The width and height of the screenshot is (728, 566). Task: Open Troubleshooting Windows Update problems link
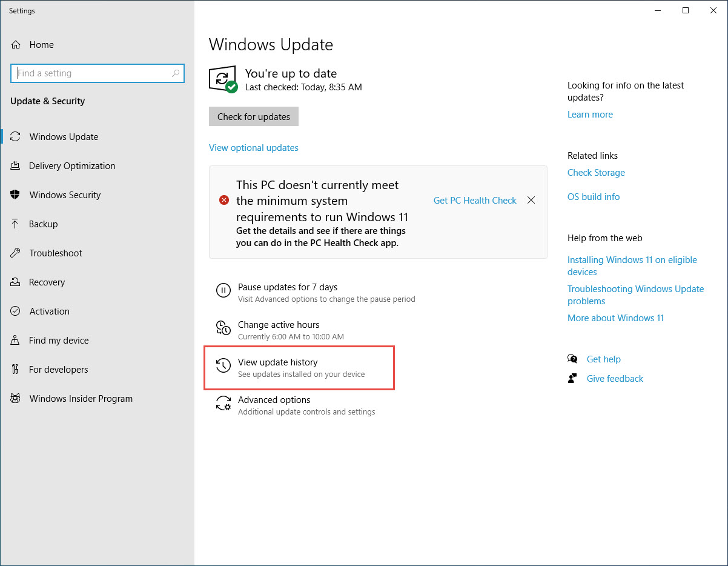[x=636, y=295]
